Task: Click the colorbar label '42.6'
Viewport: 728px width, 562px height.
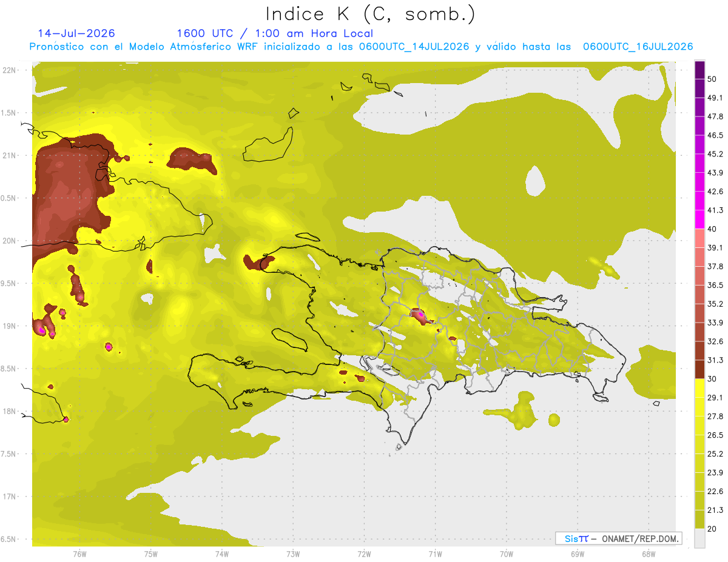Action: pyautogui.click(x=715, y=192)
